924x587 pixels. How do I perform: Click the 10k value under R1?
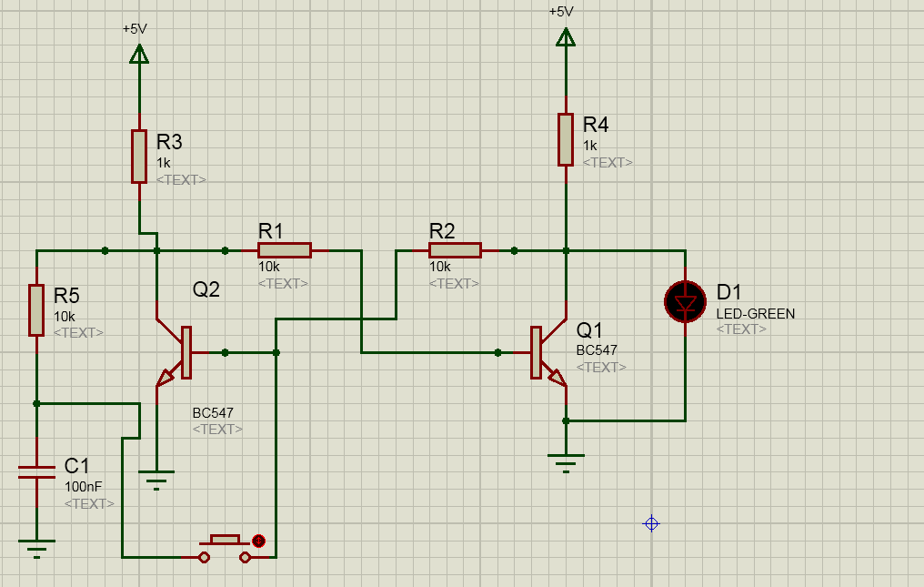(268, 267)
